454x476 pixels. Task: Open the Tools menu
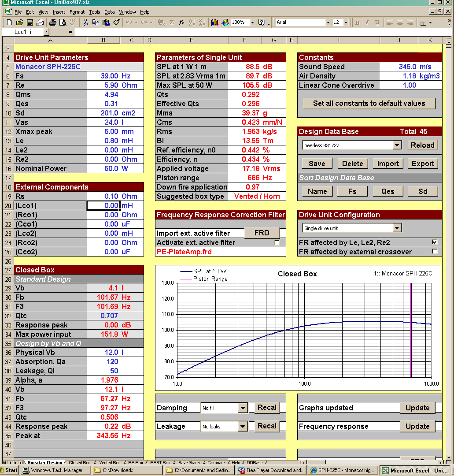[95, 12]
